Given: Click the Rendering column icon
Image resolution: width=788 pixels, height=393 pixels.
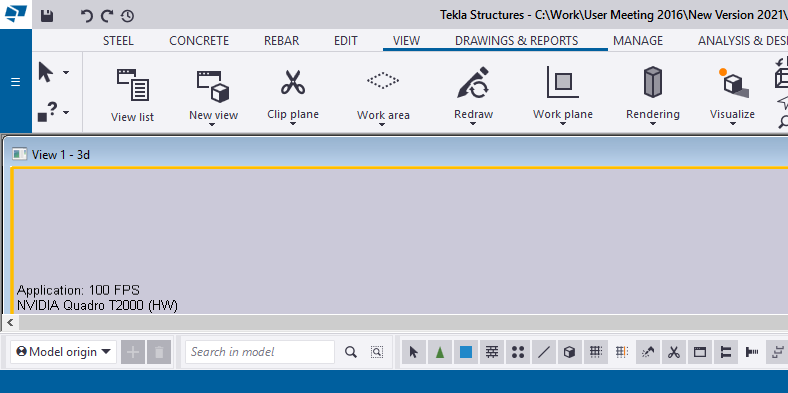Looking at the screenshot, I should [652, 82].
